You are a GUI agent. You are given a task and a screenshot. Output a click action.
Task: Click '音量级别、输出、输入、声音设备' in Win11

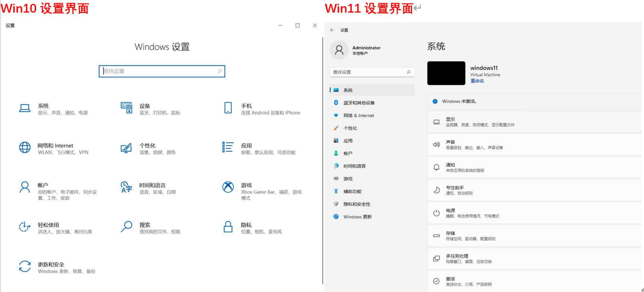click(474, 148)
